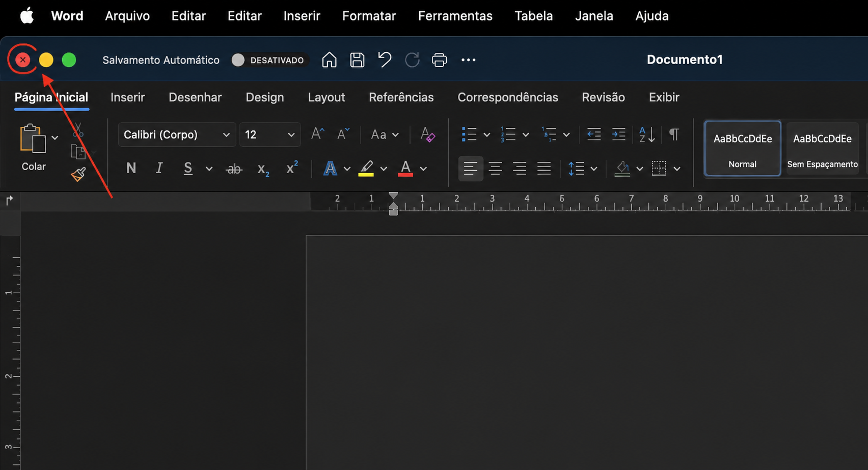Expand bullet list style arrow
Viewport: 868px width, 470px height.
pyautogui.click(x=486, y=135)
